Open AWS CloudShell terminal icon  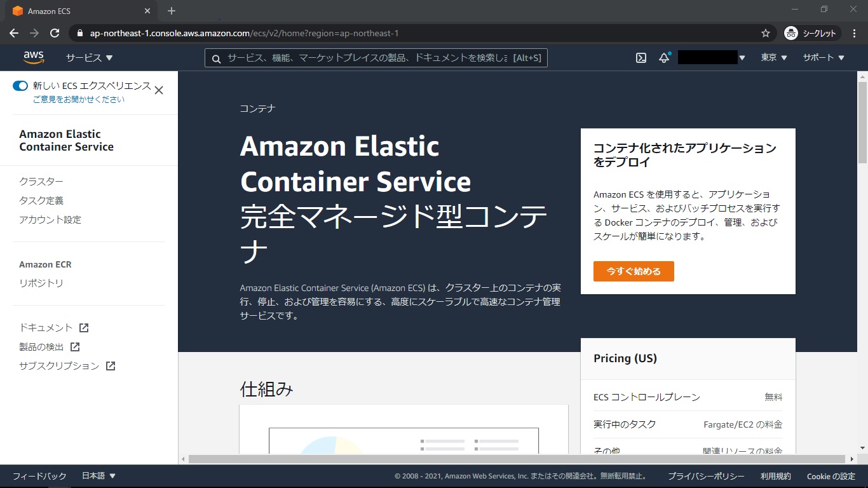pos(641,58)
